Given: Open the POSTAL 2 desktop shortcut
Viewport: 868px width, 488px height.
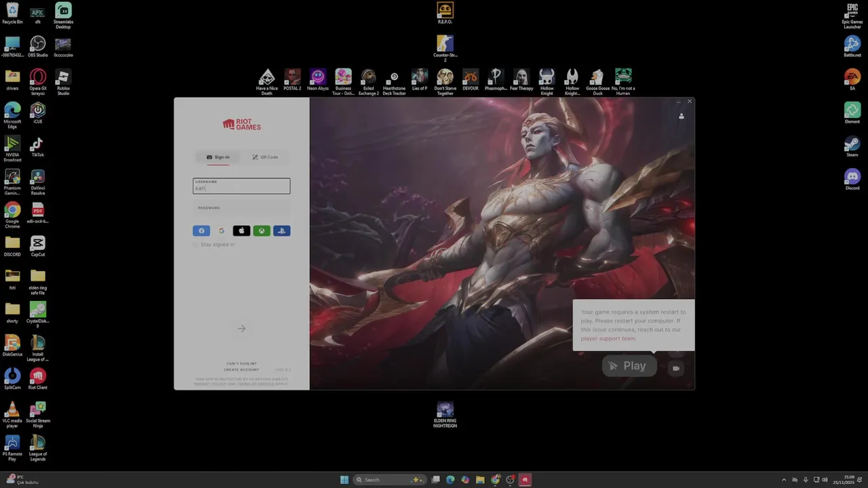Looking at the screenshot, I should [x=292, y=79].
